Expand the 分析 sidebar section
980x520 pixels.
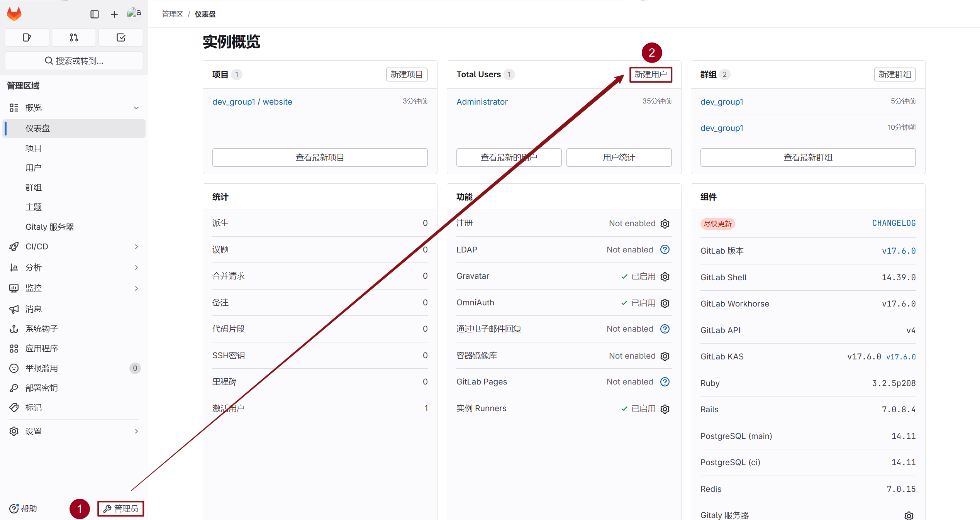coord(74,267)
